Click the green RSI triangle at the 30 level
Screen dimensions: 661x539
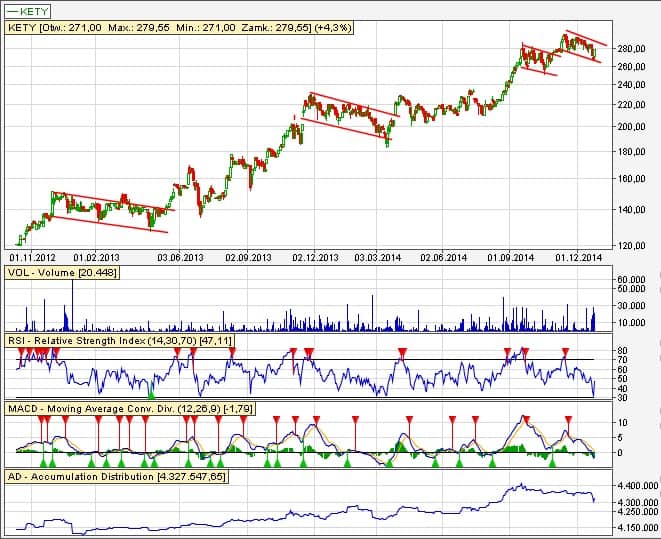coord(151,395)
